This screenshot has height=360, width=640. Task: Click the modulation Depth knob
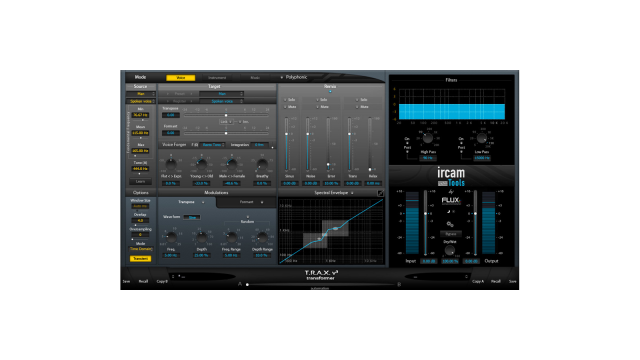point(201,238)
